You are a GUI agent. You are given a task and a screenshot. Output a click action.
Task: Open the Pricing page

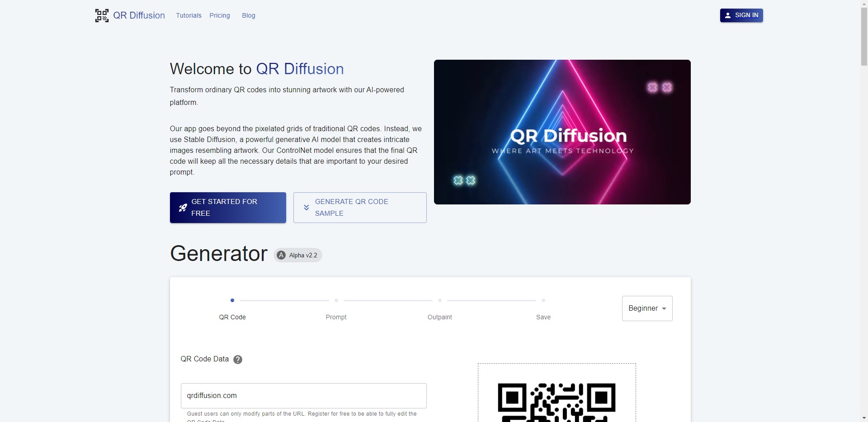219,15
